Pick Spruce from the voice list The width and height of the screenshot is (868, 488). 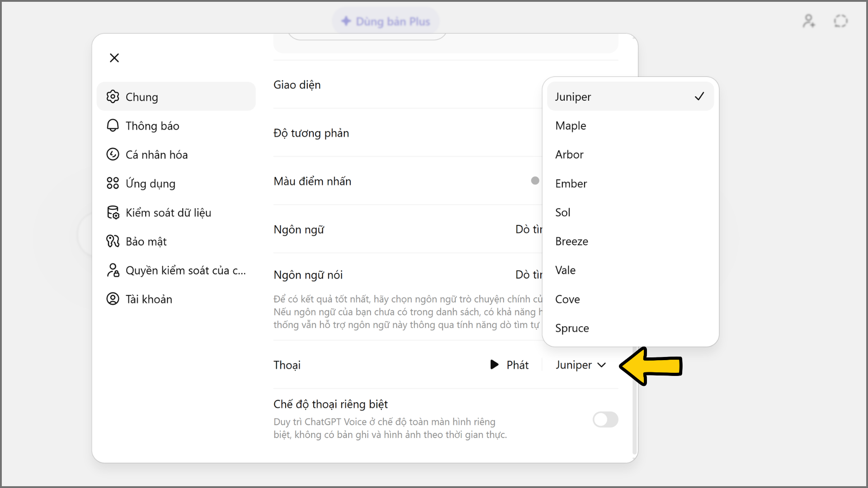point(630,328)
